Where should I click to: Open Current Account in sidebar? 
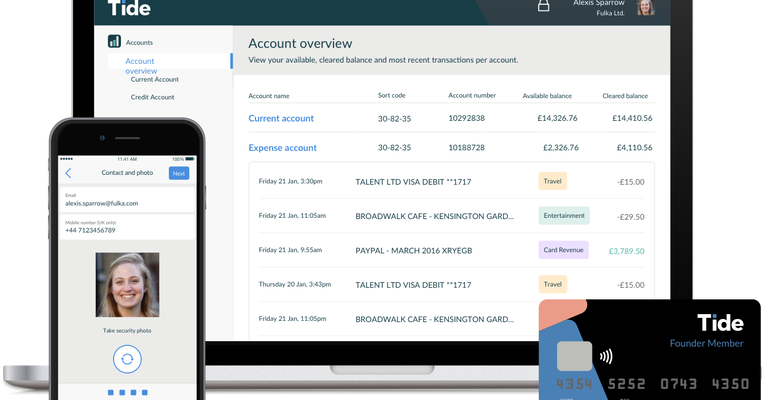click(154, 79)
